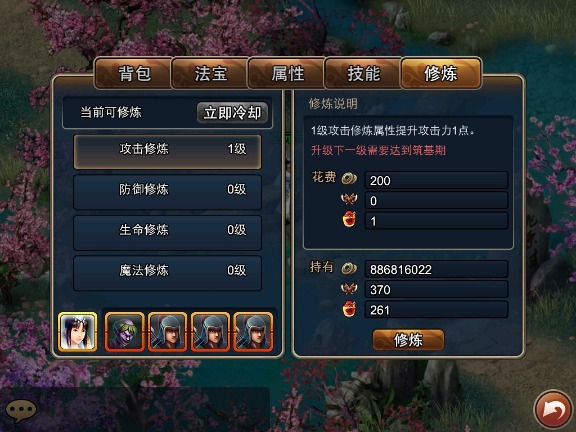
Task: Choose the last helmeted soldier portrait
Action: tap(253, 332)
